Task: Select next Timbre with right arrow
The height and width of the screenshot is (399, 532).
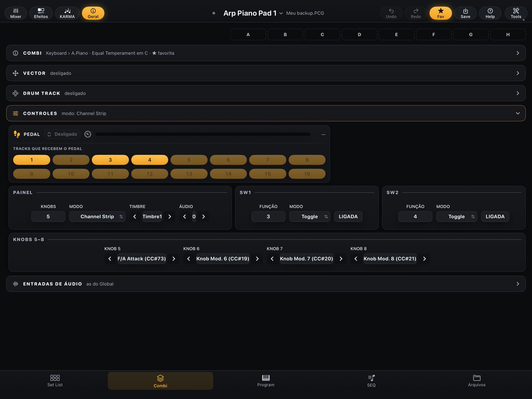Action: point(170,217)
